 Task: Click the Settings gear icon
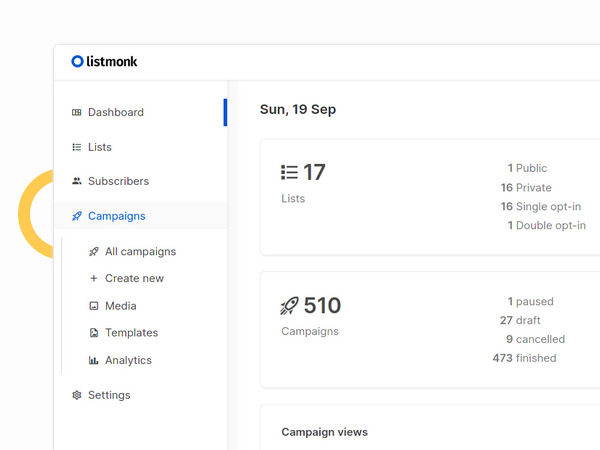77,395
